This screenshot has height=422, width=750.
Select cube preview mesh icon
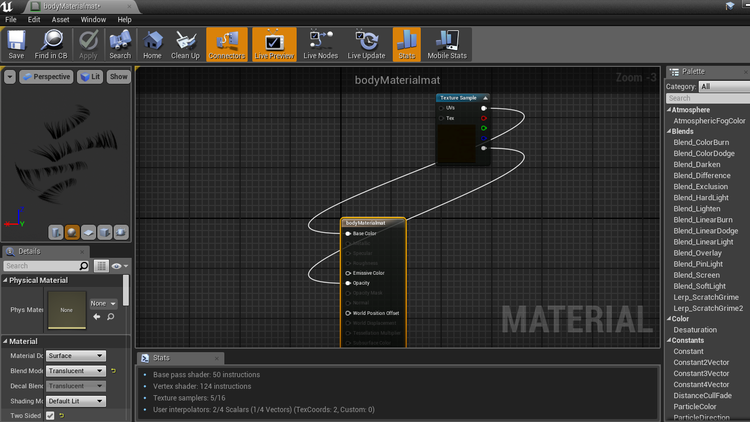pyautogui.click(x=104, y=233)
